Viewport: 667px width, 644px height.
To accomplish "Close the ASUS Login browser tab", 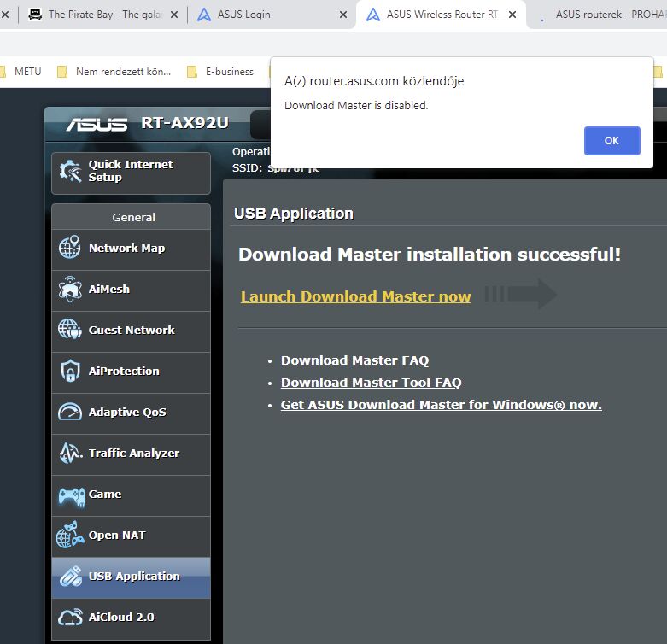I will [343, 15].
